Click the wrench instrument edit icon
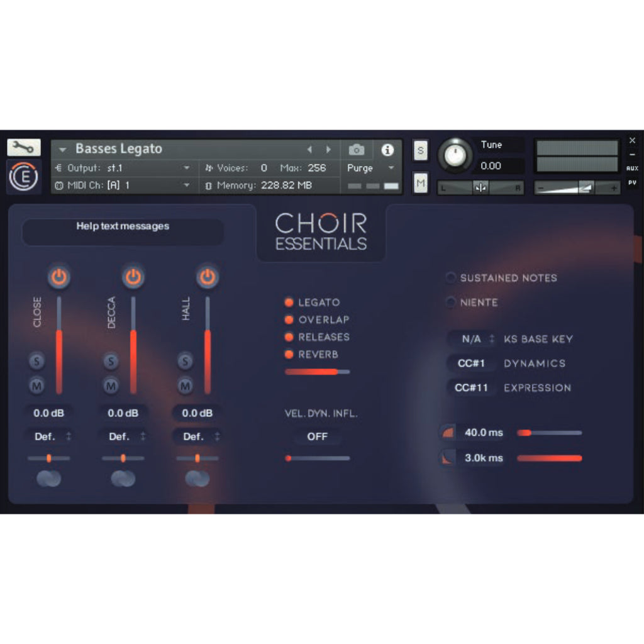The image size is (644, 644). click(x=22, y=147)
